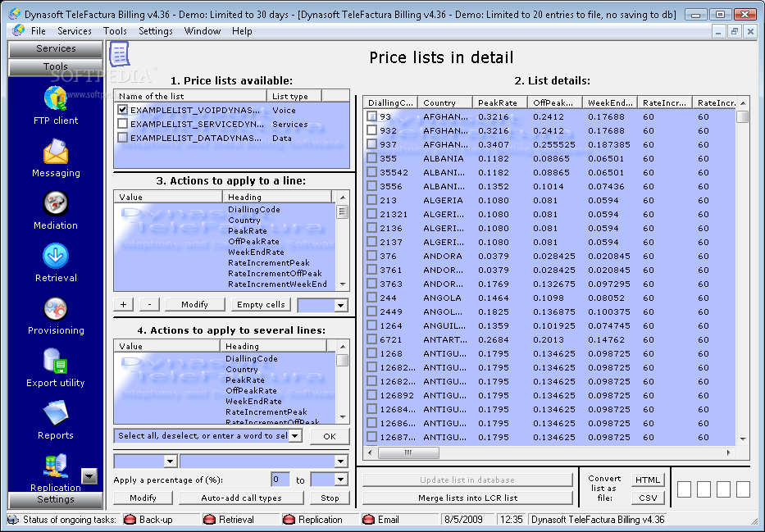Click Modify button beside Auto-add call types
Image resolution: width=765 pixels, height=532 pixels.
[x=143, y=498]
